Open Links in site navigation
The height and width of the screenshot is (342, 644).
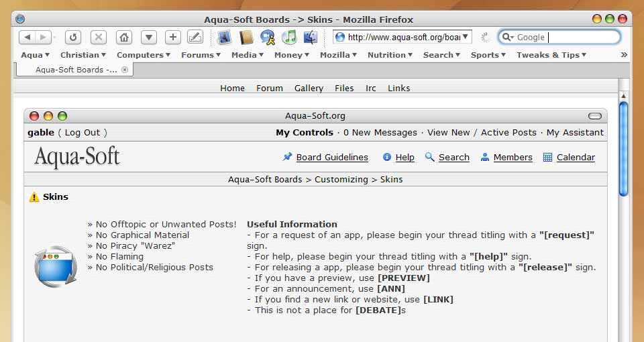[x=398, y=89]
